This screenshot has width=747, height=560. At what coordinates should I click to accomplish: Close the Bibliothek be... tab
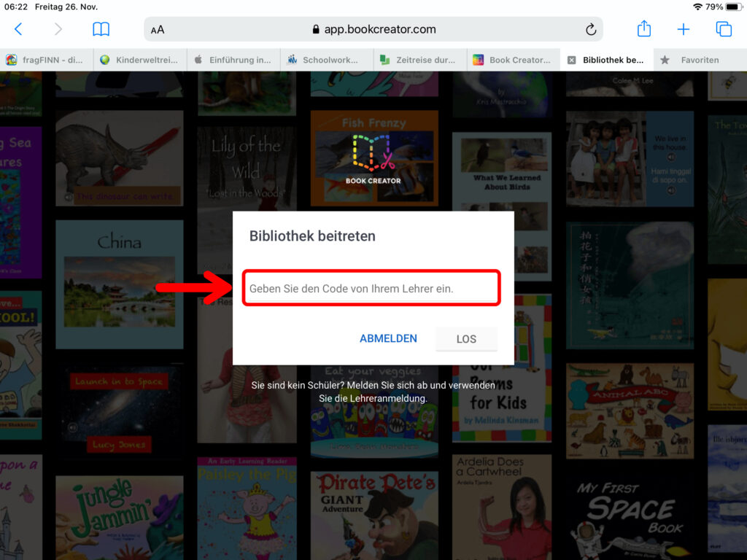click(572, 60)
